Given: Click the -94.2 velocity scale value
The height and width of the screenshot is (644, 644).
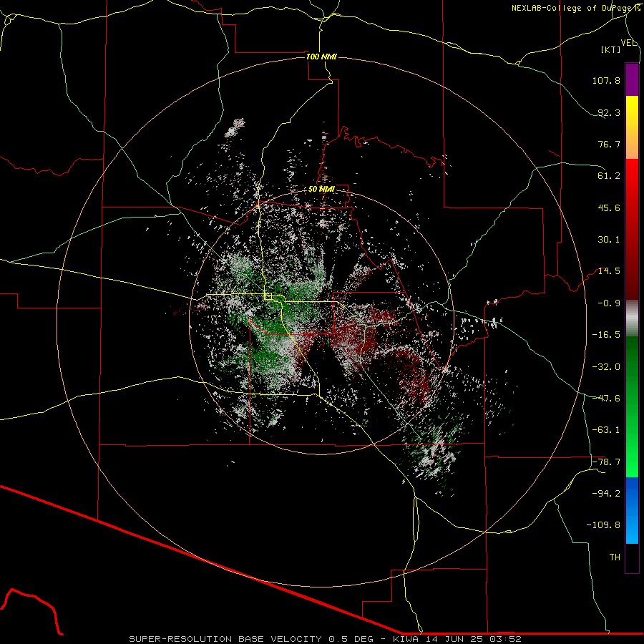Looking at the screenshot, I should pos(606,493).
